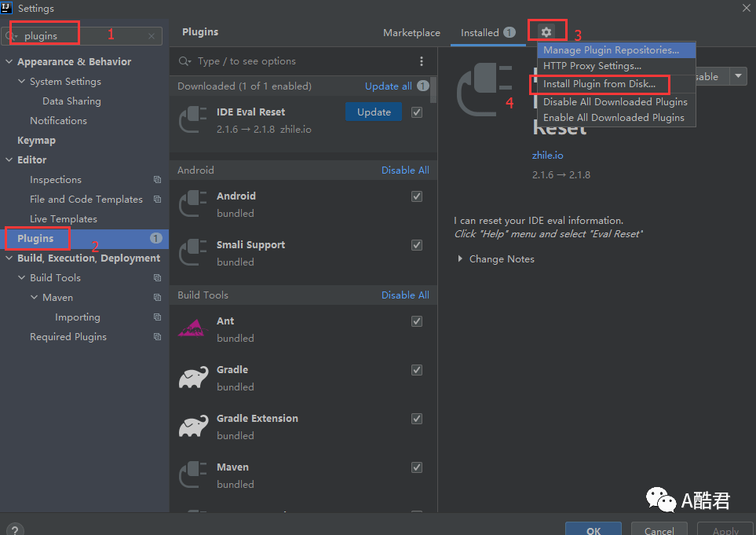The width and height of the screenshot is (756, 535).
Task: Focus the settings search field
Action: click(82, 36)
